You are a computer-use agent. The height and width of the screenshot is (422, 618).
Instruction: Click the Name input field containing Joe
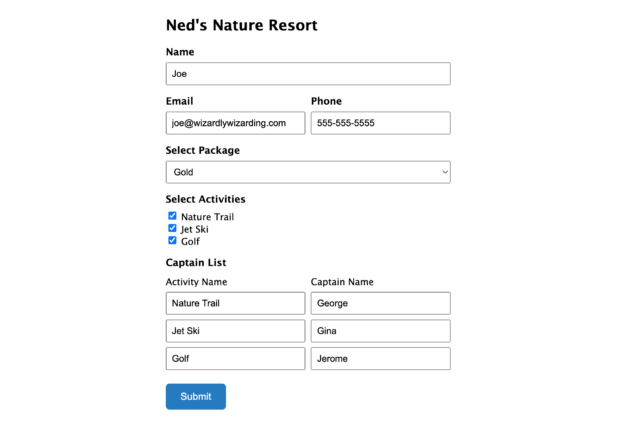point(308,74)
